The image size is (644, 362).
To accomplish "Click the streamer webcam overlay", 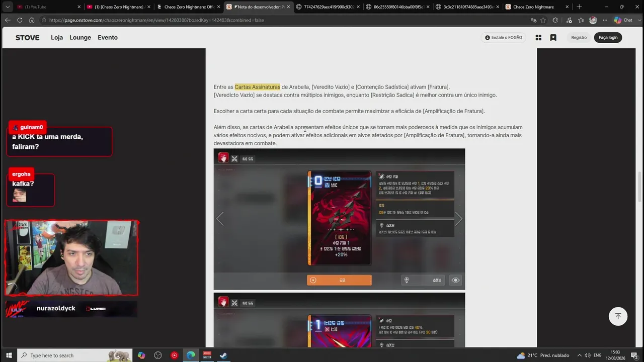I will (71, 257).
